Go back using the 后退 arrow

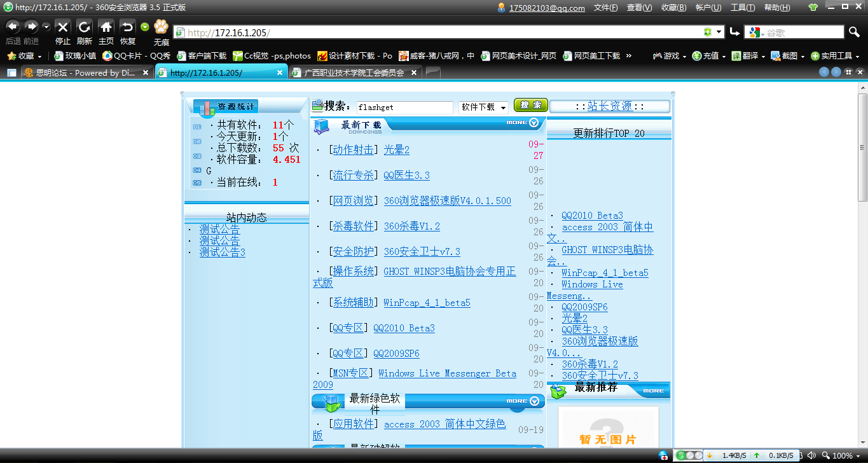pos(13,27)
